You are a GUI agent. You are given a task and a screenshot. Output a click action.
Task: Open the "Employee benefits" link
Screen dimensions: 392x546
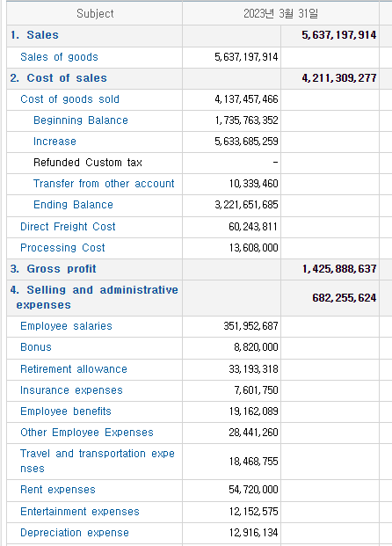(66, 411)
